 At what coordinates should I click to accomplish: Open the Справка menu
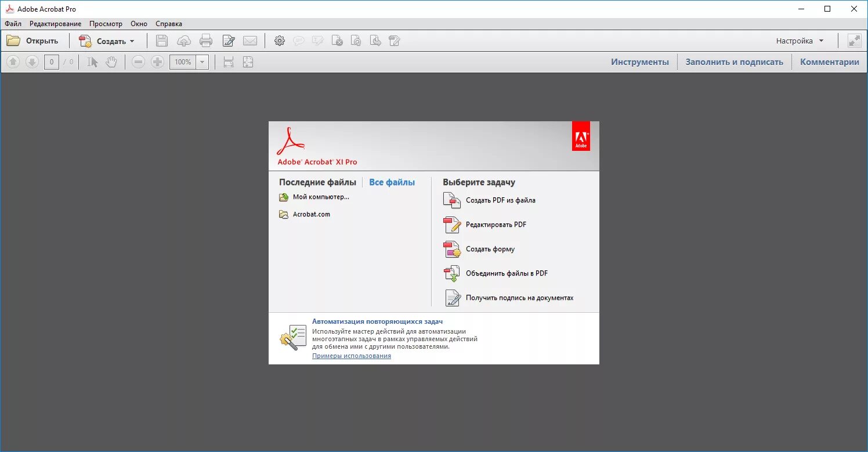[169, 24]
